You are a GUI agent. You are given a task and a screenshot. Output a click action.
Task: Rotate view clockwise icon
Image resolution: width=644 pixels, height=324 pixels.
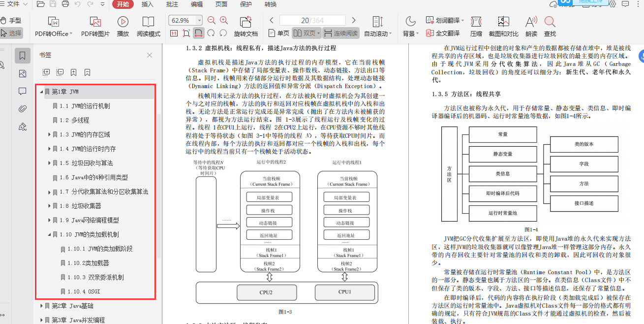tap(211, 33)
